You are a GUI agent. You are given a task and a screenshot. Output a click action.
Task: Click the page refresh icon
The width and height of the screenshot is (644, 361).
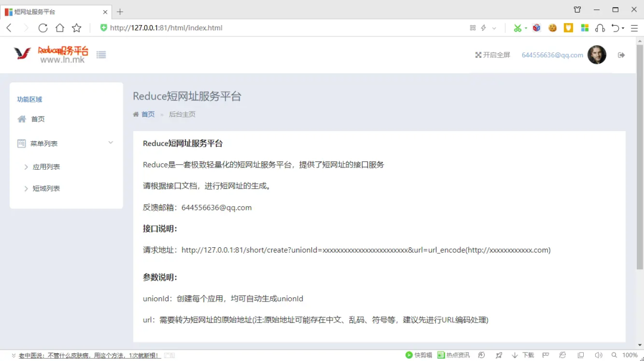click(x=43, y=28)
